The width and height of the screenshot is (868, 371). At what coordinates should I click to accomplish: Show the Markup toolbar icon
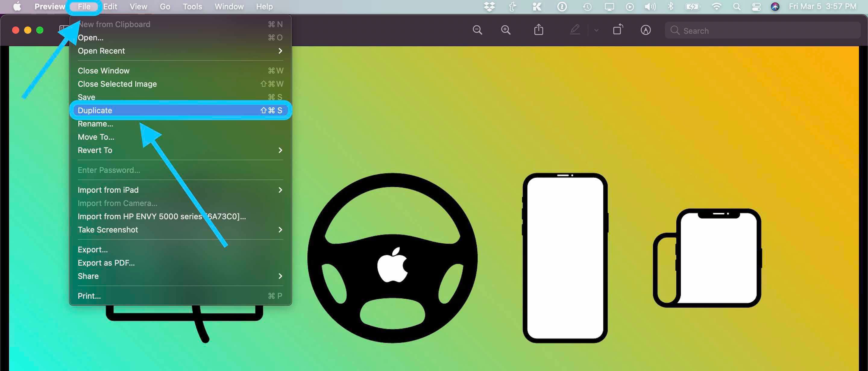click(645, 30)
